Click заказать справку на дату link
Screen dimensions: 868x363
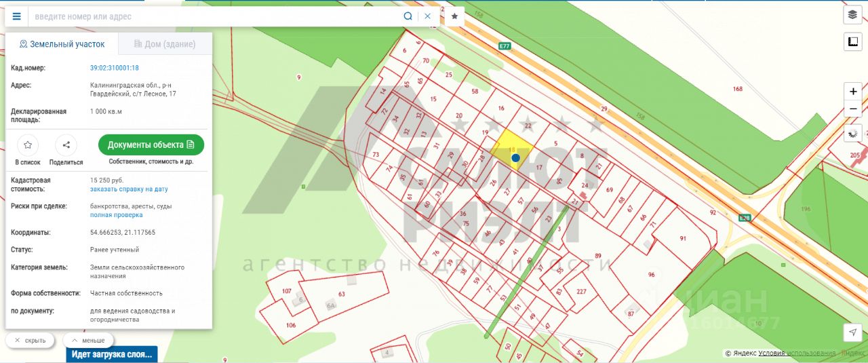point(129,189)
